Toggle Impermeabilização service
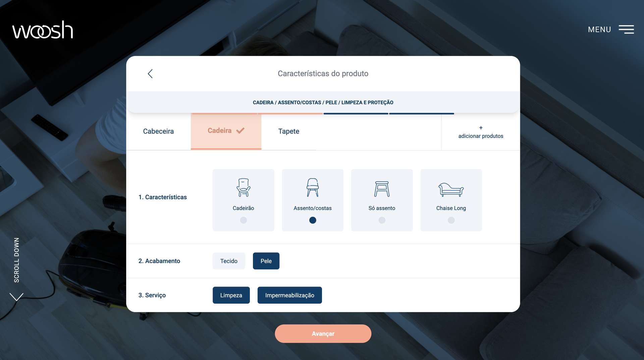Screen dimensions: 644x360 tap(289, 295)
